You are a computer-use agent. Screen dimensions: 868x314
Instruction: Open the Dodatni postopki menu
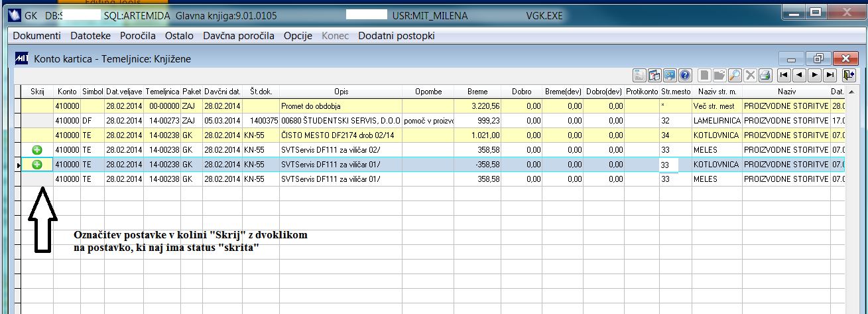pyautogui.click(x=397, y=36)
